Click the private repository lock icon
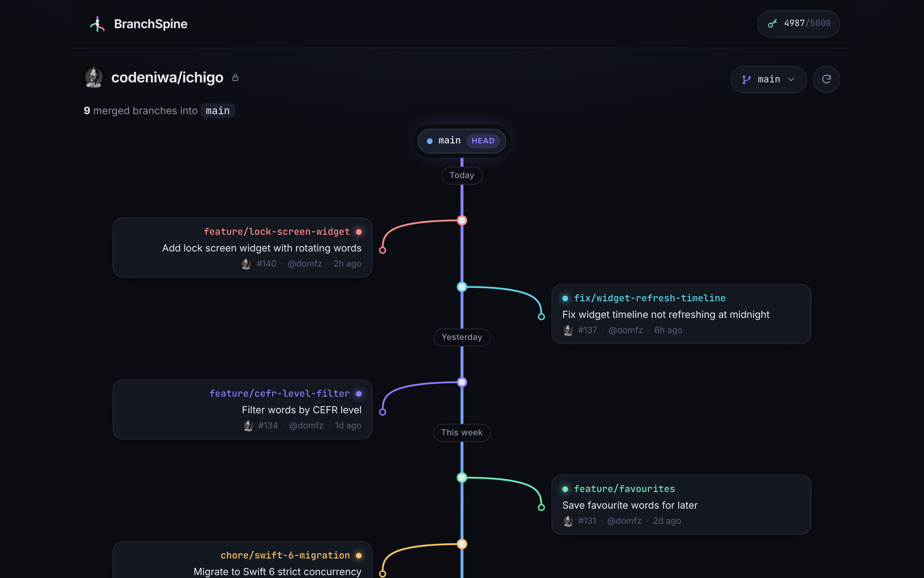Screen dimensions: 924x578 (235, 78)
